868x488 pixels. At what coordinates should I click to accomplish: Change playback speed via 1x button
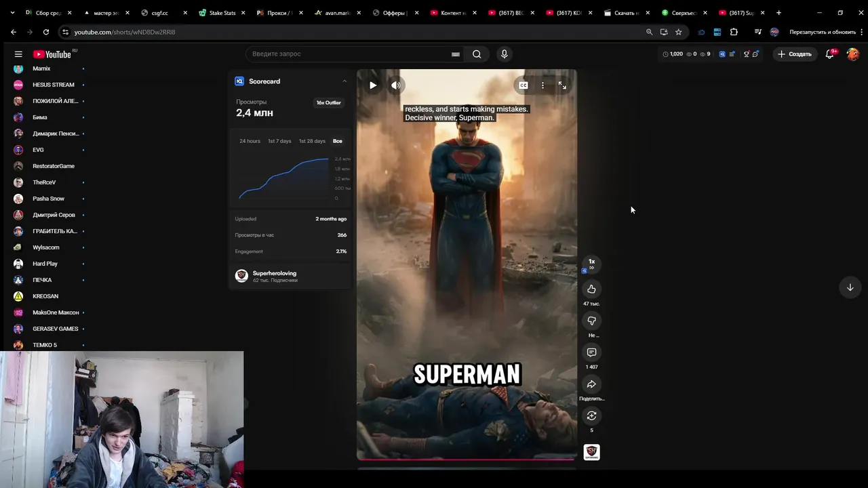(x=591, y=264)
